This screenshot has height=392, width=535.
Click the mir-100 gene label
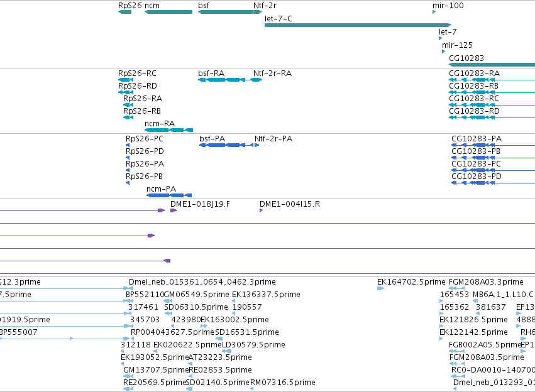pos(448,6)
